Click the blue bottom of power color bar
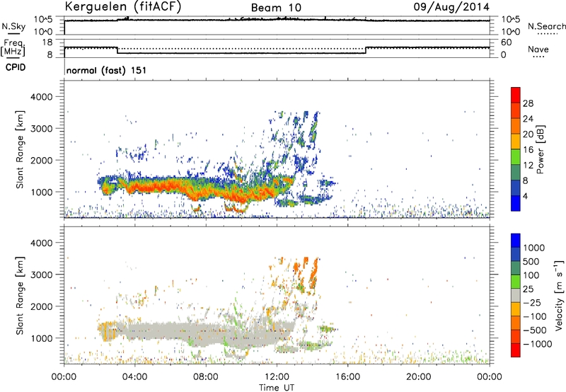The image size is (566, 392). (516, 203)
